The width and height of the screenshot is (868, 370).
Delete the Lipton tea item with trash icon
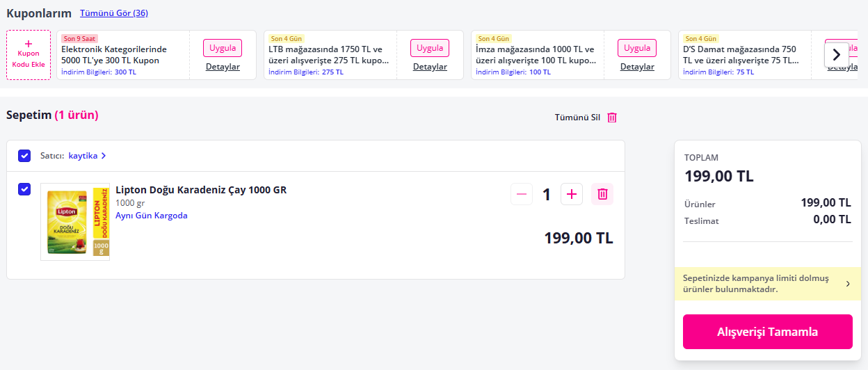(602, 194)
